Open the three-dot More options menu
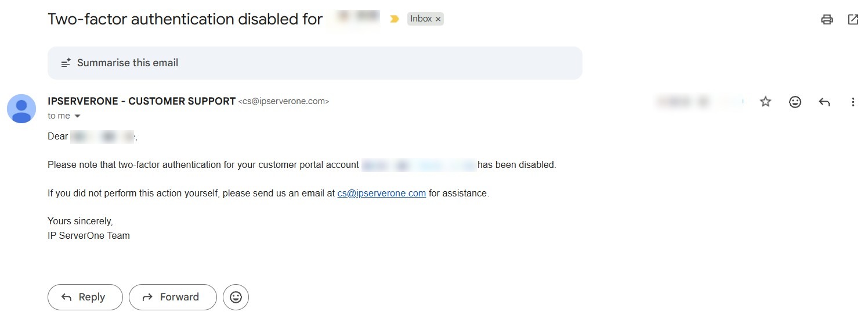 click(853, 102)
